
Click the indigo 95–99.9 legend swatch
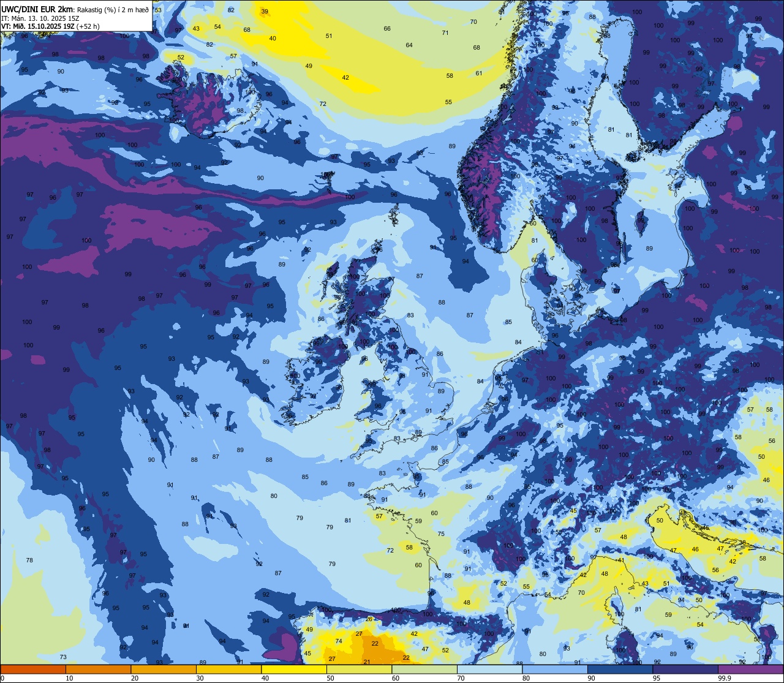(x=685, y=669)
